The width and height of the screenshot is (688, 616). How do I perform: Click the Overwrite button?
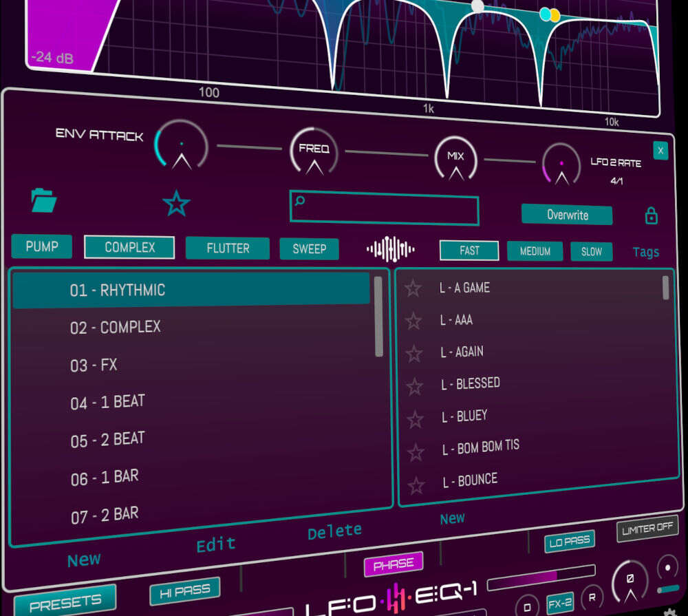(567, 215)
